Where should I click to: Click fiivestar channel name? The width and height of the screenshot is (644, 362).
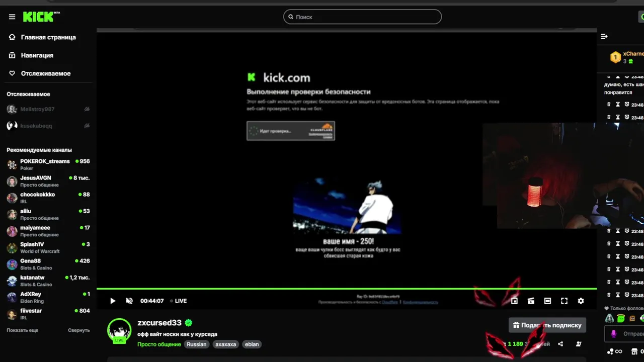[31, 311]
